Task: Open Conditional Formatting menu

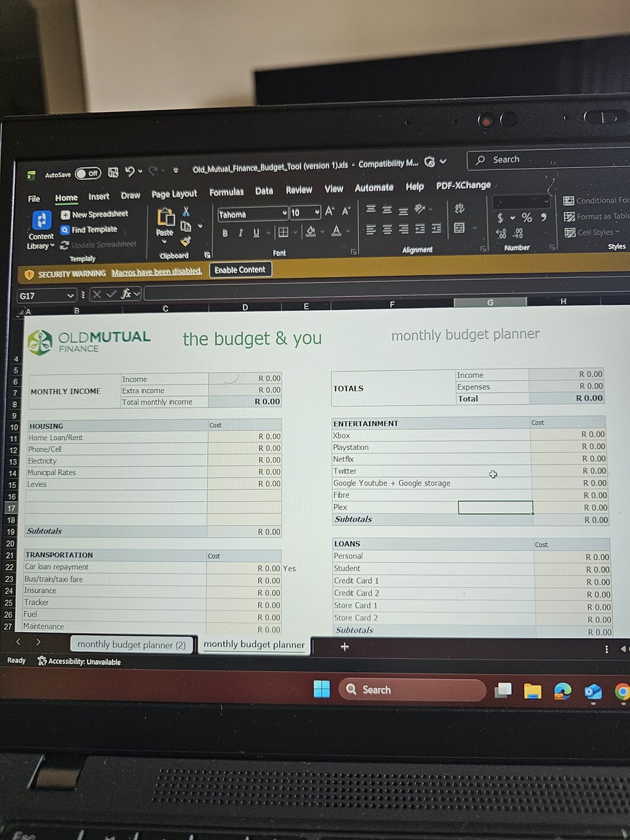Action: (x=596, y=200)
